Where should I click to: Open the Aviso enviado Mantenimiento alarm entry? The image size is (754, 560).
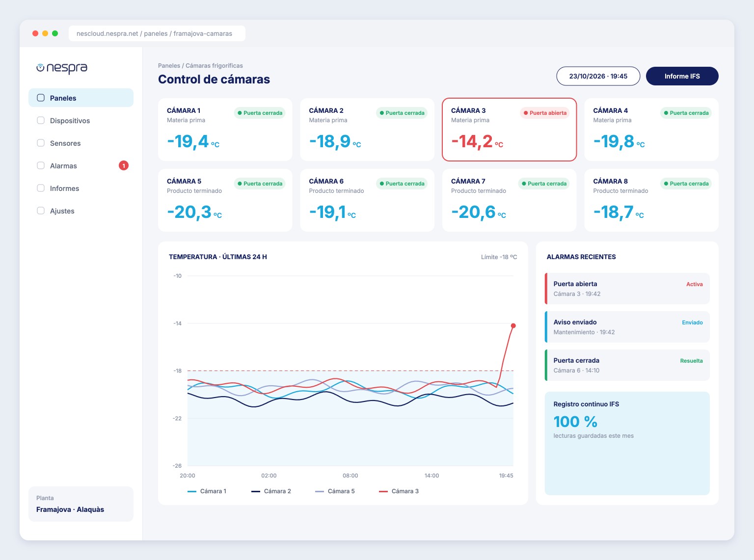click(x=627, y=327)
